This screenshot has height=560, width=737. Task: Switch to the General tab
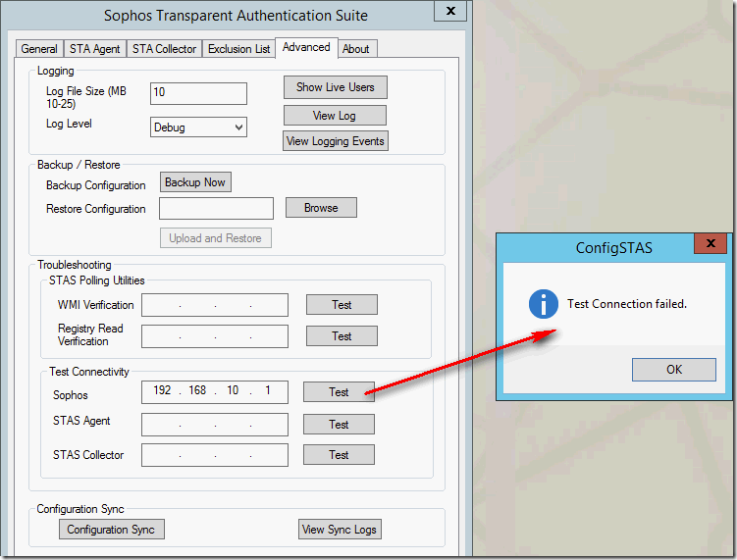pos(39,49)
